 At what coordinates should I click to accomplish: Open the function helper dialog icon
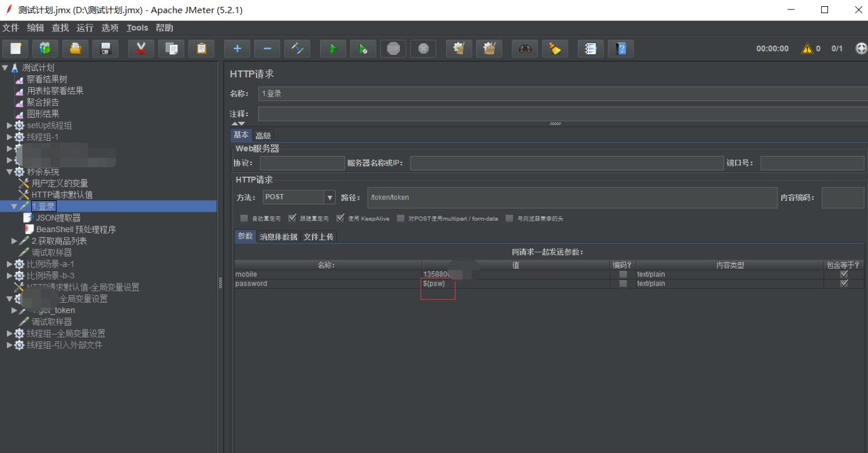[x=591, y=49]
